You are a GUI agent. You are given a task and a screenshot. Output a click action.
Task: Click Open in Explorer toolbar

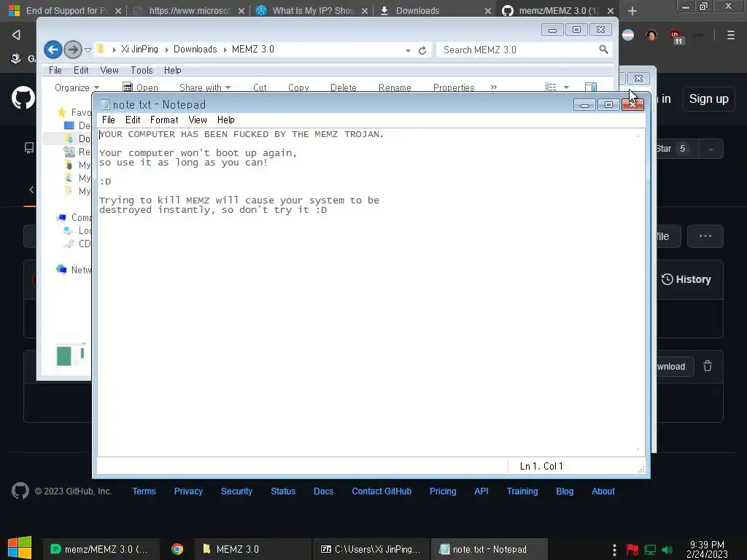(x=141, y=87)
